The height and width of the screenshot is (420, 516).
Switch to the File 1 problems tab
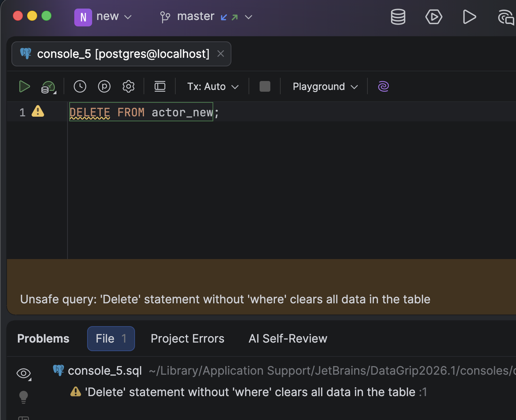click(x=111, y=339)
